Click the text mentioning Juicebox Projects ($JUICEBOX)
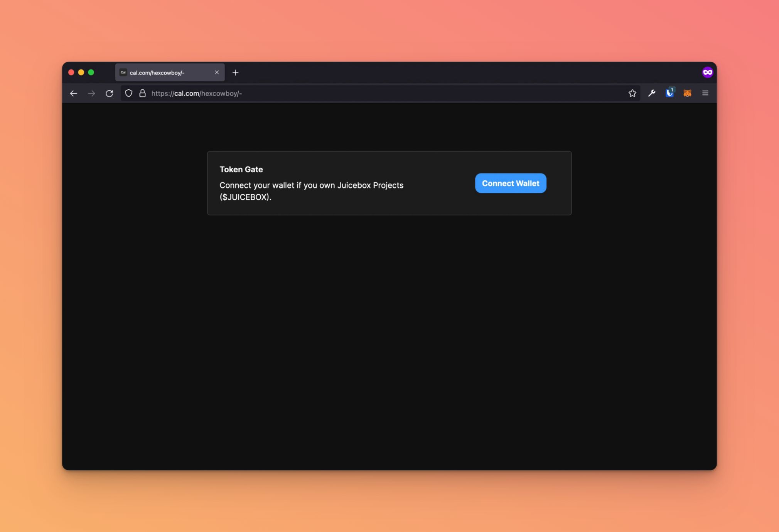The width and height of the screenshot is (779, 532). [312, 191]
